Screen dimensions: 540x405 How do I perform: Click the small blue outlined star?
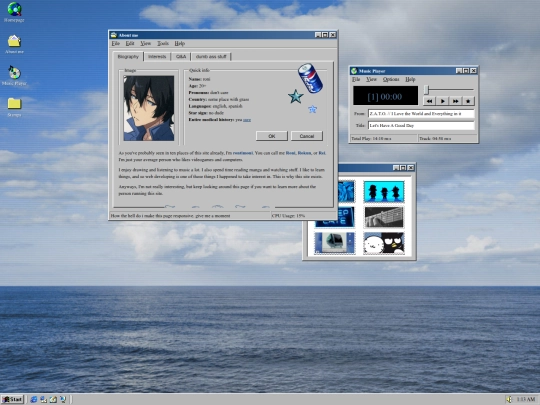[x=312, y=109]
